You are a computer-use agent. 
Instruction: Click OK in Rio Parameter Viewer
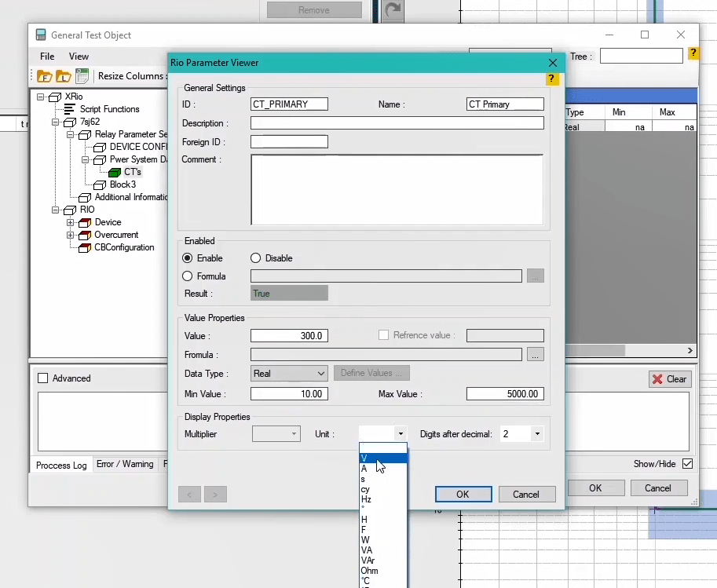(463, 495)
